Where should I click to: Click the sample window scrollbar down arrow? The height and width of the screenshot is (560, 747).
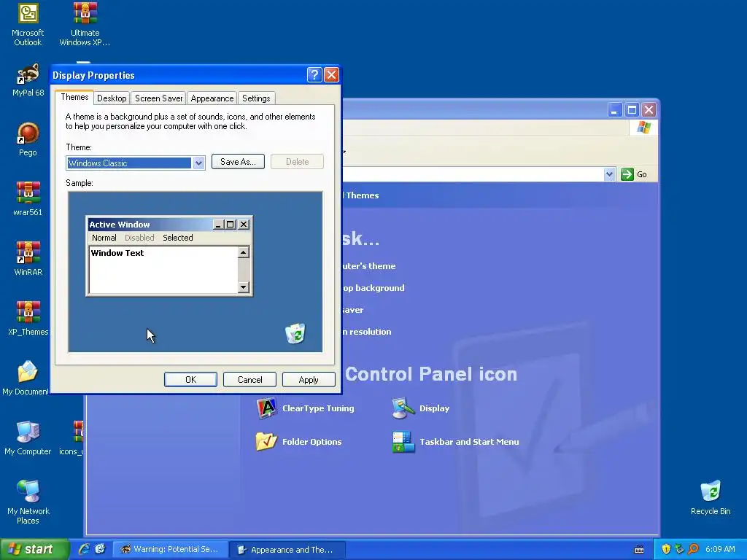[244, 287]
